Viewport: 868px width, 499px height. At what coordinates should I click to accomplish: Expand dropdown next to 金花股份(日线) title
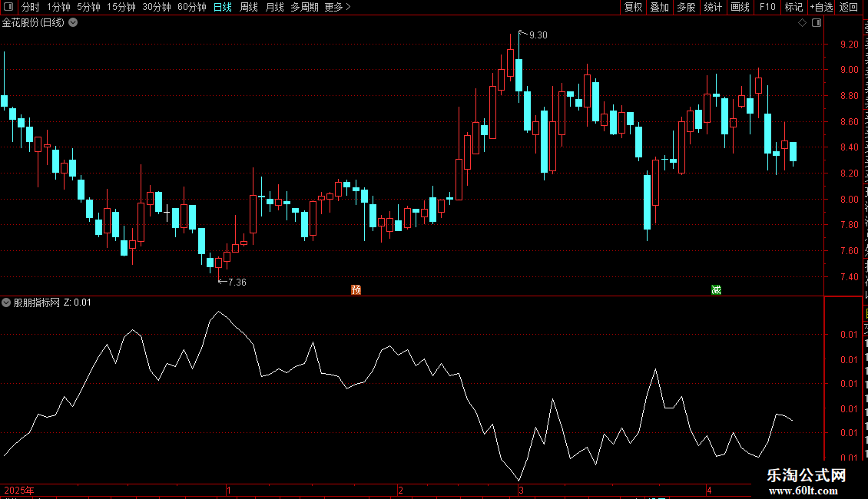coord(73,23)
